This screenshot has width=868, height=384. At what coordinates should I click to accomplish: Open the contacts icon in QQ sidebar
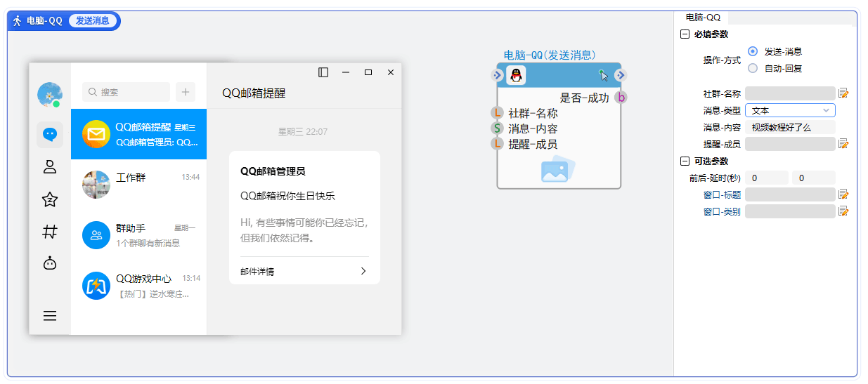[x=50, y=167]
